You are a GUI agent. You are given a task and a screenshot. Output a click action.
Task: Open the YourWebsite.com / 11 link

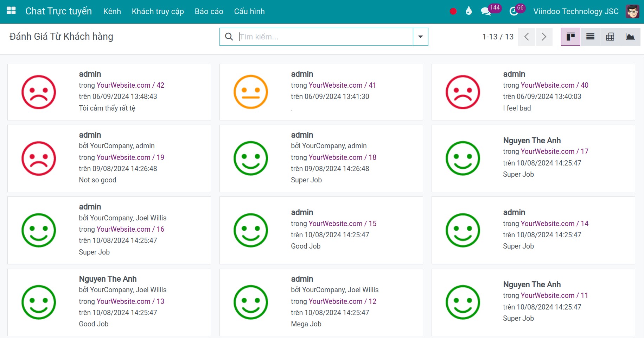point(555,295)
